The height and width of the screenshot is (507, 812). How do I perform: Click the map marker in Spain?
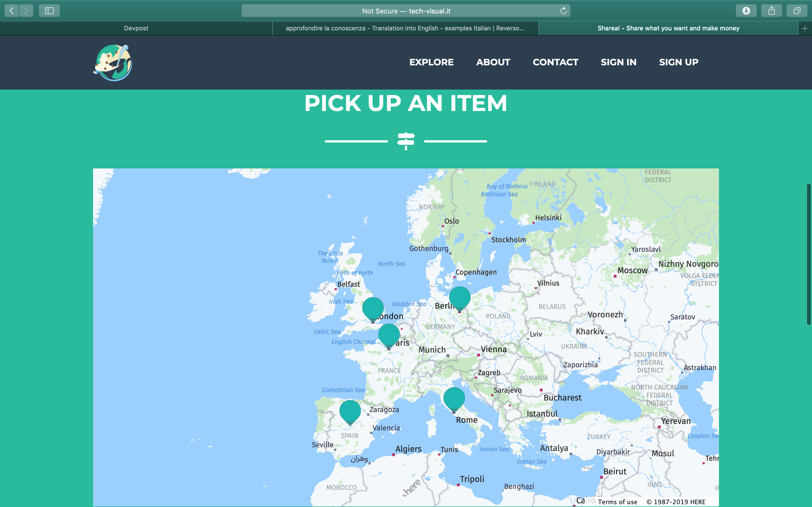pyautogui.click(x=350, y=411)
